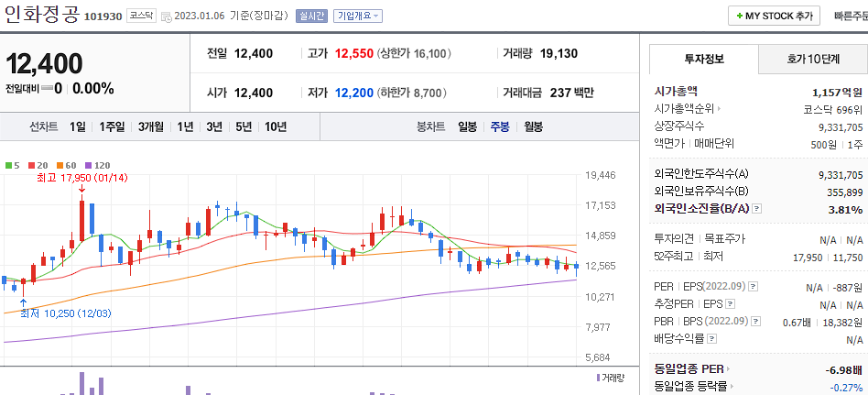Viewport: 868px width, 395px height.
Task: Click 거래대금 value 237 백만
Action: [572, 93]
